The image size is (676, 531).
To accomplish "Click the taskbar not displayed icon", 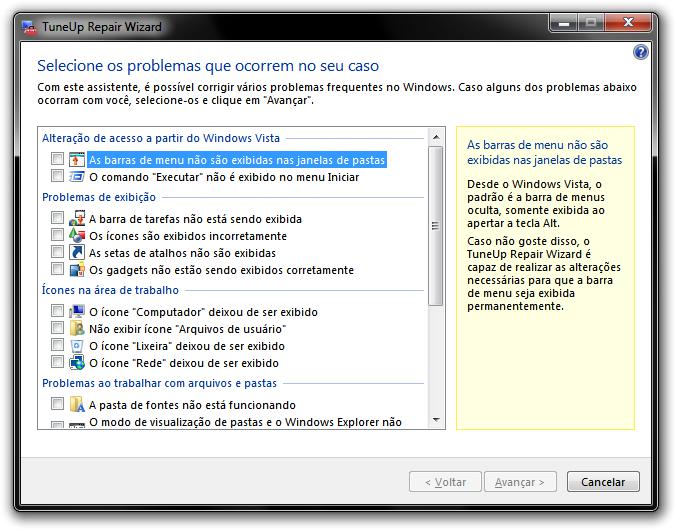I will pos(77,219).
